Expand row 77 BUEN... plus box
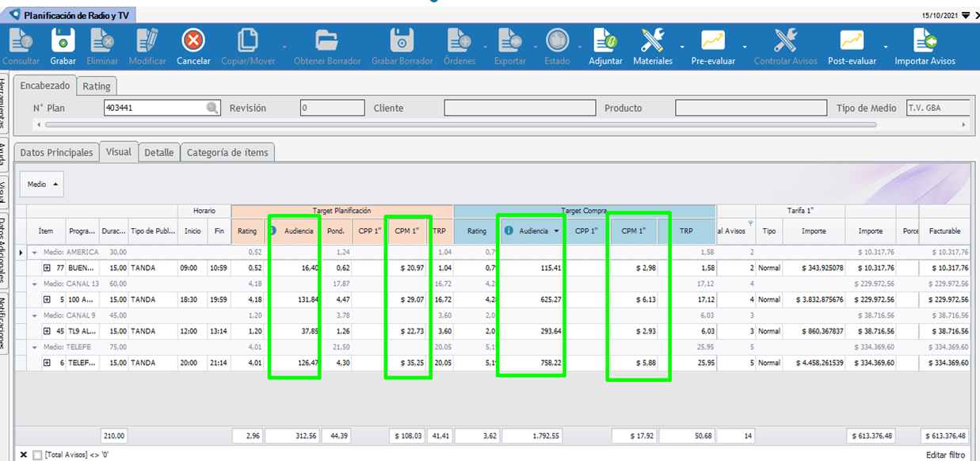 47,269
